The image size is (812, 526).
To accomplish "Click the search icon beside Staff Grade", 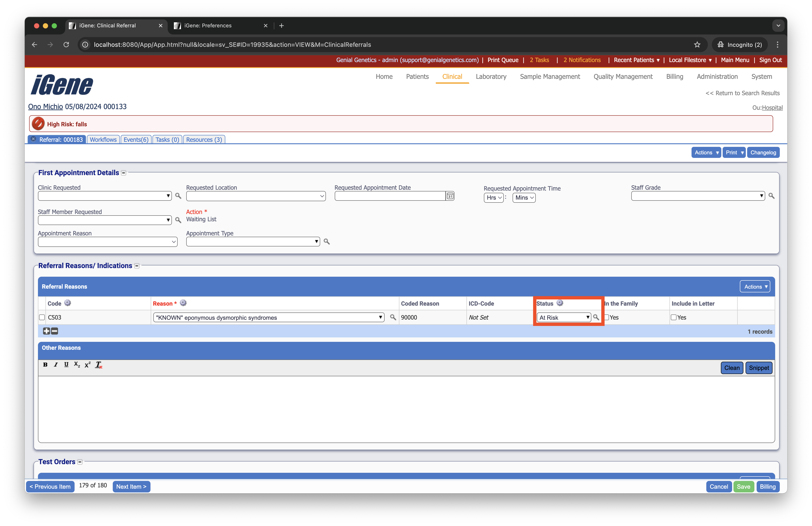I will click(x=771, y=196).
